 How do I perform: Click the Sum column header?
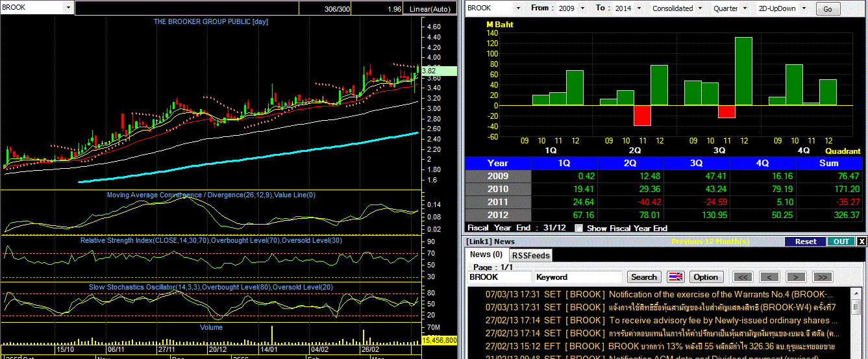pos(829,163)
